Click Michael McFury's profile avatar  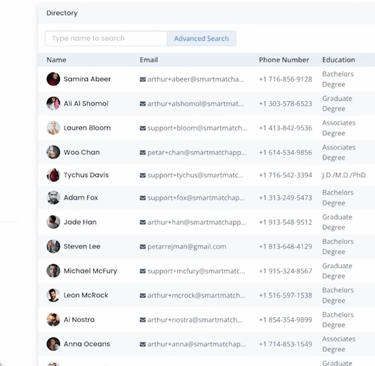tap(53, 271)
